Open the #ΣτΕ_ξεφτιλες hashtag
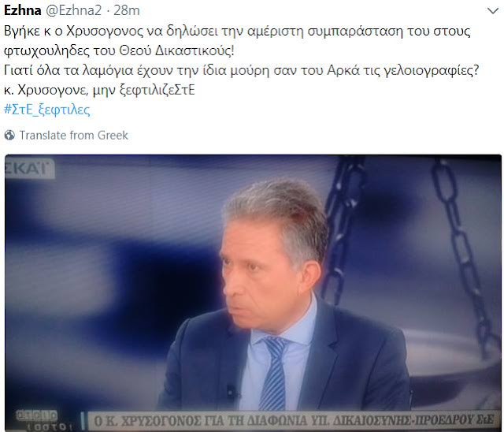This screenshot has width=504, height=432. click(x=47, y=110)
